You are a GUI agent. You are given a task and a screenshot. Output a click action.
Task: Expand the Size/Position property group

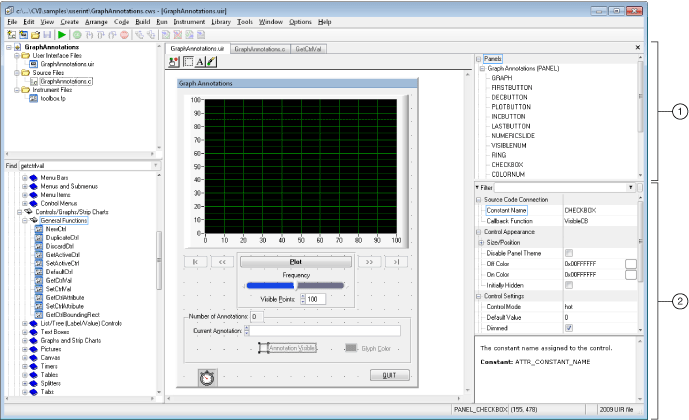[x=481, y=242]
